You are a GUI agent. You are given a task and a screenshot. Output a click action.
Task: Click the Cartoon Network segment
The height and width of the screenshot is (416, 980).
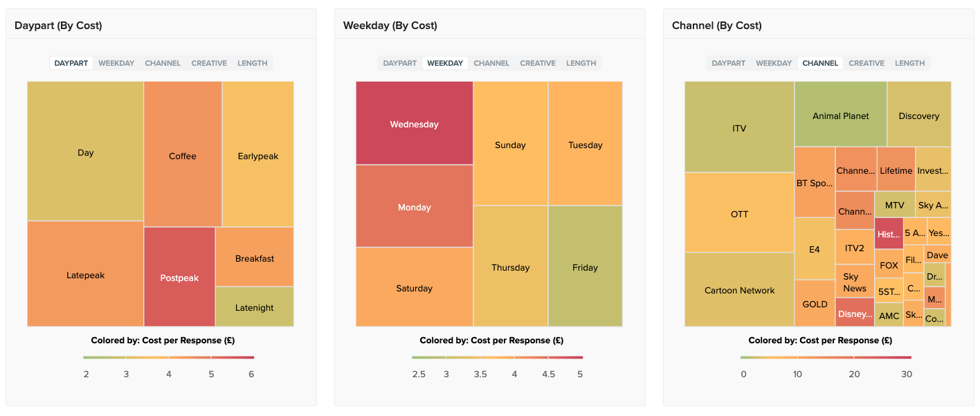coord(738,290)
